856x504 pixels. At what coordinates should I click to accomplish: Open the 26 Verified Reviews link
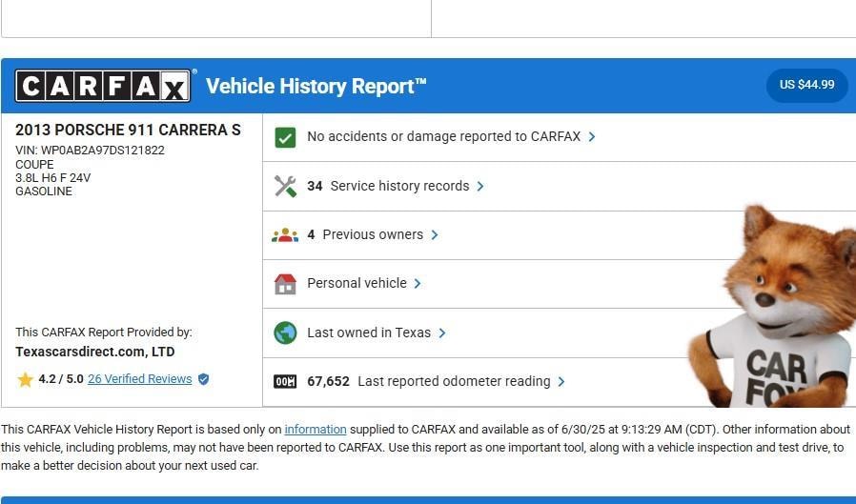139,379
